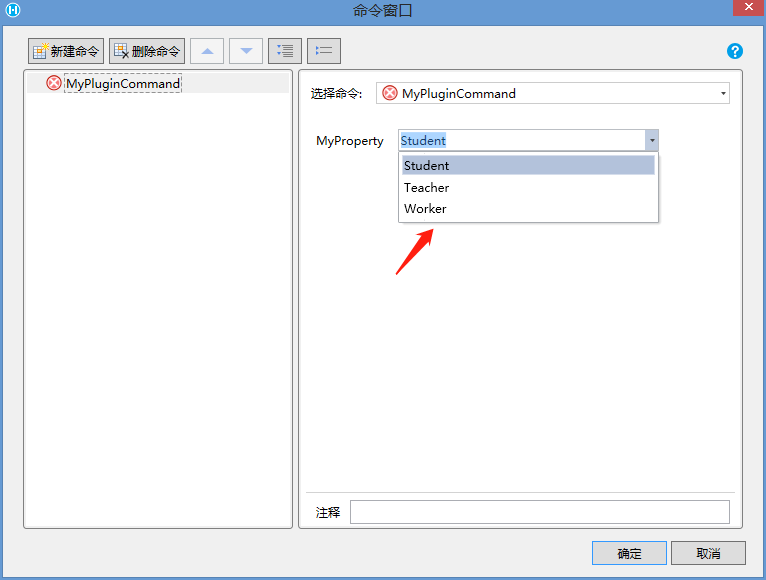This screenshot has width=766, height=580.
Task: Choose Teacher from the dropdown list
Action: point(528,188)
